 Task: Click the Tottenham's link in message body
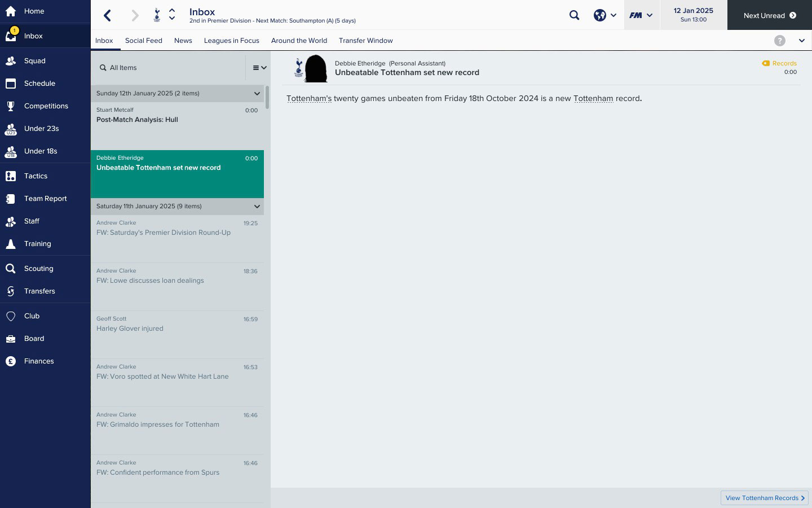[x=309, y=98]
